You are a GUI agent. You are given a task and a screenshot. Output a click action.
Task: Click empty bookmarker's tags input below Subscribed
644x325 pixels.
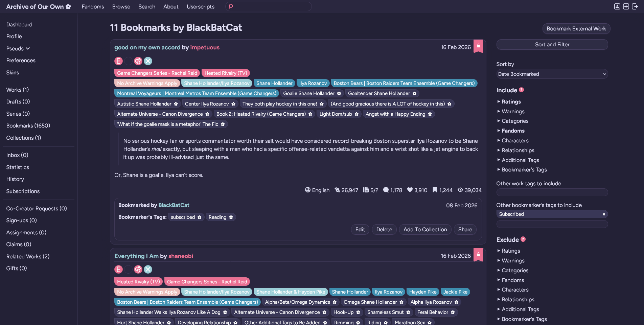[x=552, y=224]
